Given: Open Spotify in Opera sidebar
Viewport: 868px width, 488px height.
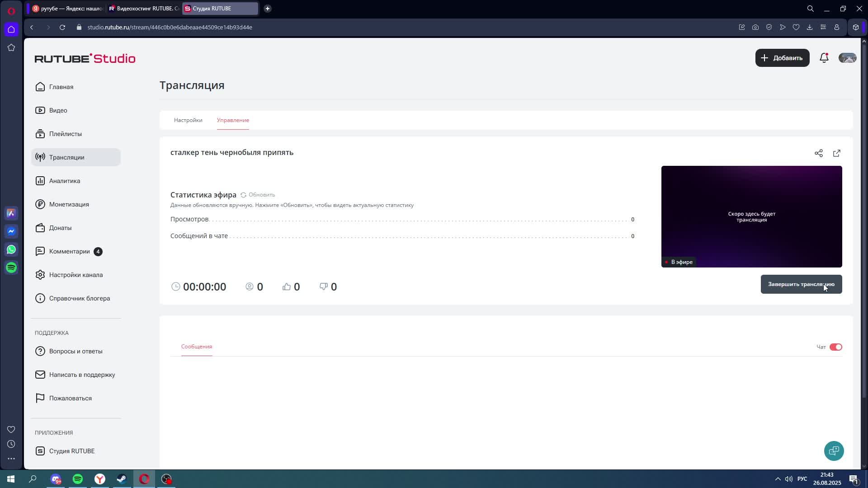Looking at the screenshot, I should (x=11, y=267).
